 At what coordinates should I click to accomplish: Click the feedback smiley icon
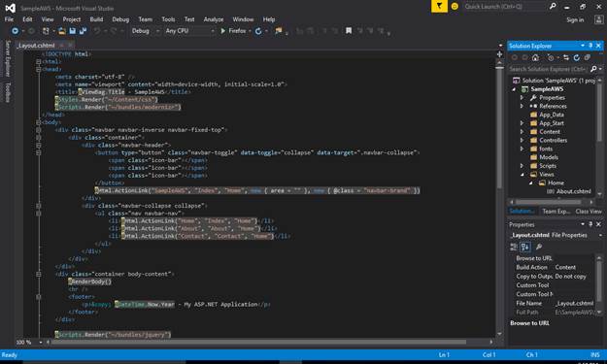coord(455,6)
